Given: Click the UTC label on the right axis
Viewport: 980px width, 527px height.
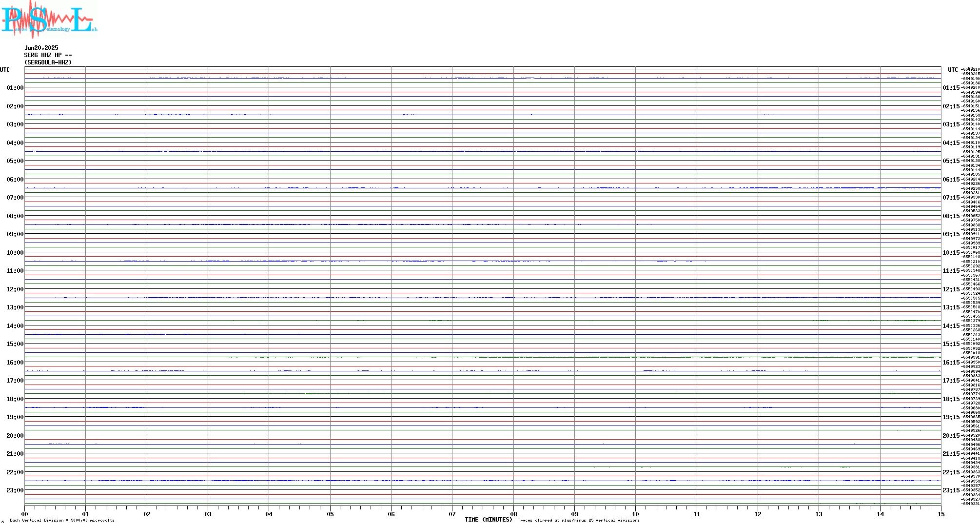Looking at the screenshot, I should 953,70.
